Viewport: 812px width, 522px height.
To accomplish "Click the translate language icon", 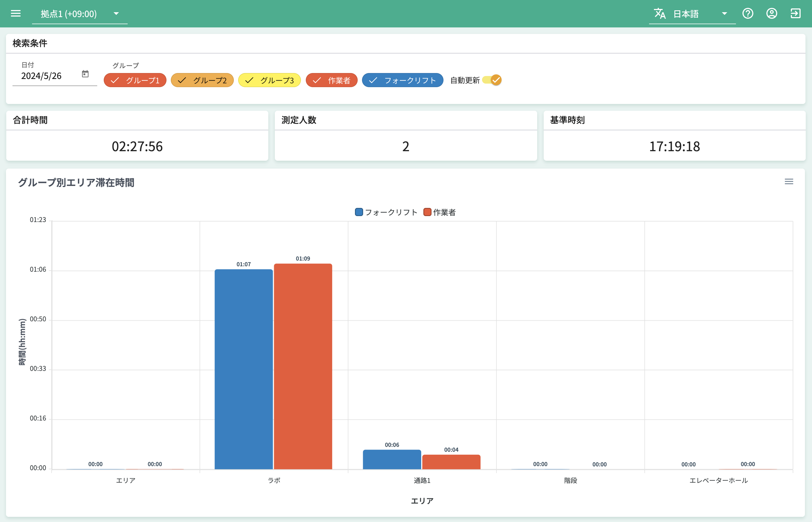I will (659, 14).
